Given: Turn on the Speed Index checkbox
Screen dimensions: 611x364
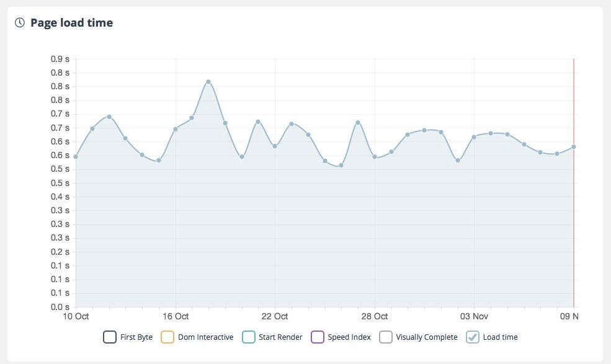Looking at the screenshot, I should (x=317, y=337).
